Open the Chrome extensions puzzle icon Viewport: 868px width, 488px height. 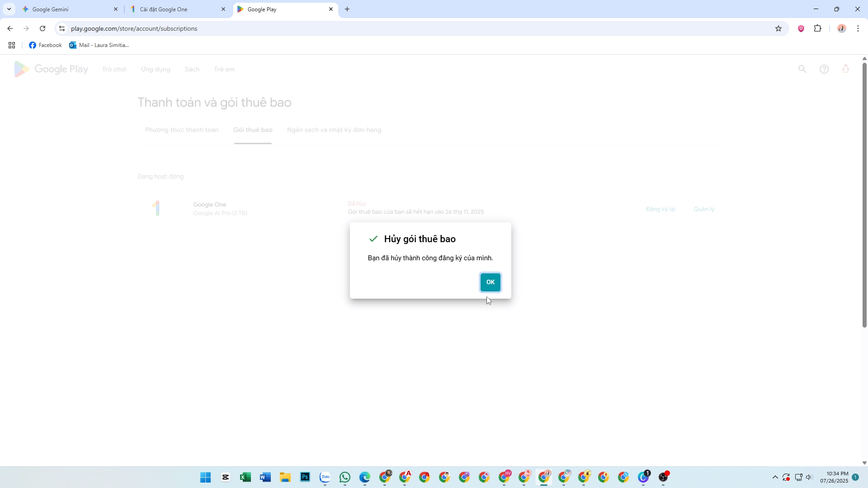pos(817,28)
